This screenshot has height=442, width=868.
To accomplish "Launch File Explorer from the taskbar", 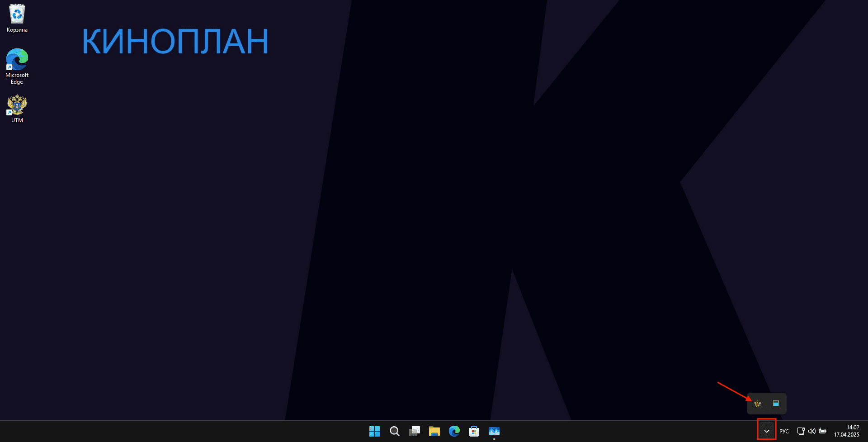I will pos(434,431).
